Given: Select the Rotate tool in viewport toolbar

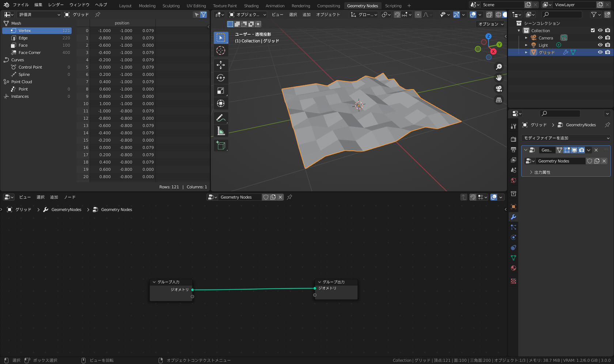Looking at the screenshot, I should pos(221,78).
